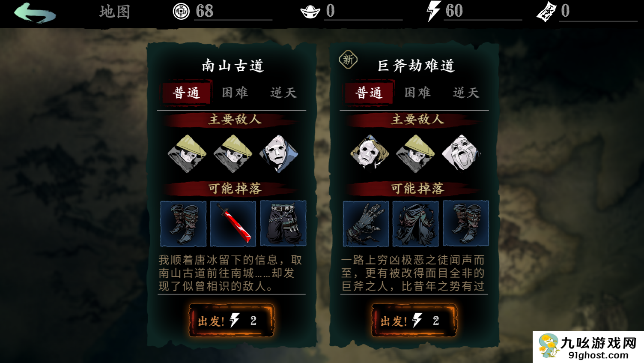Start 巨斧劫难道 with the 出发 button
The width and height of the screenshot is (644, 363).
pyautogui.click(x=414, y=320)
